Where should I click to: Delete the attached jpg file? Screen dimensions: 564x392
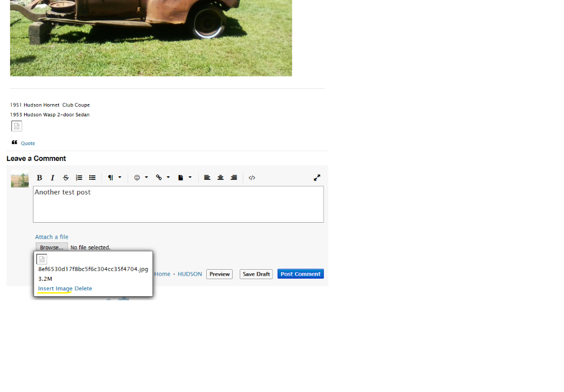point(83,289)
